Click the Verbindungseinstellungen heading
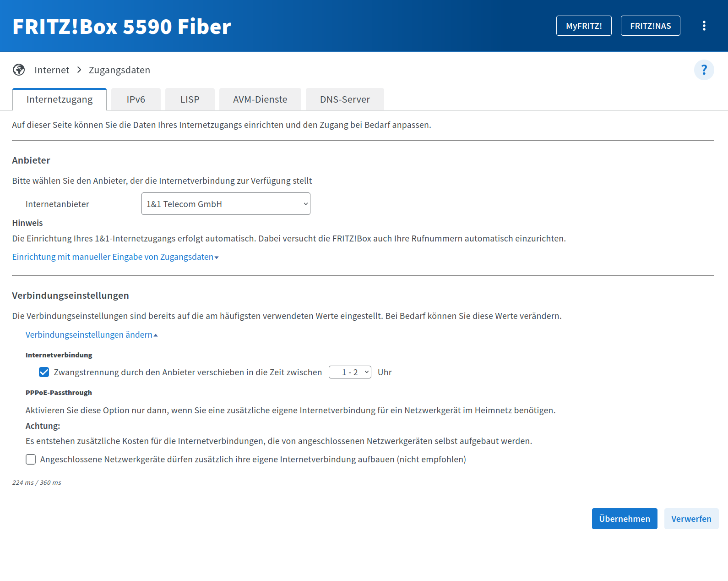728x581 pixels. pos(71,296)
